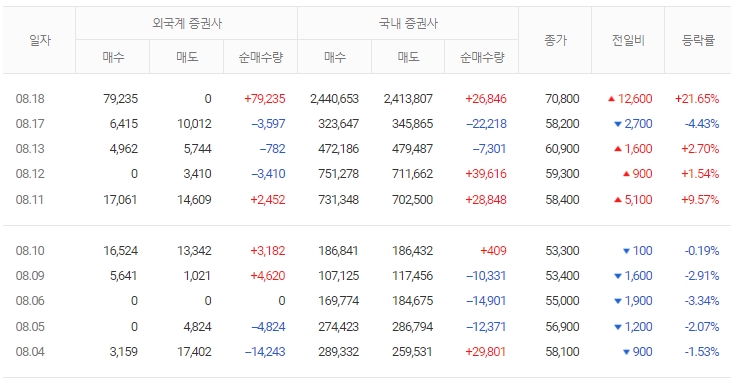
Task: Click change rate -2.07%
Action: [702, 327]
